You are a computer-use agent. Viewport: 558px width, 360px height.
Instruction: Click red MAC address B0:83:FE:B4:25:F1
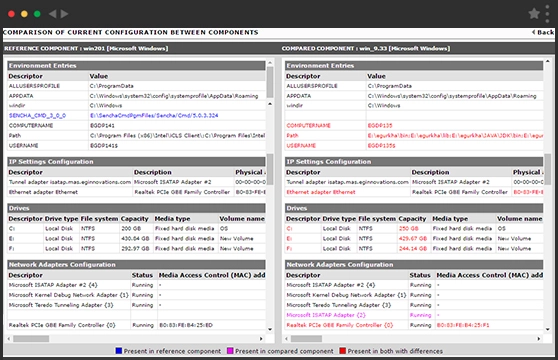pyautogui.click(x=463, y=325)
